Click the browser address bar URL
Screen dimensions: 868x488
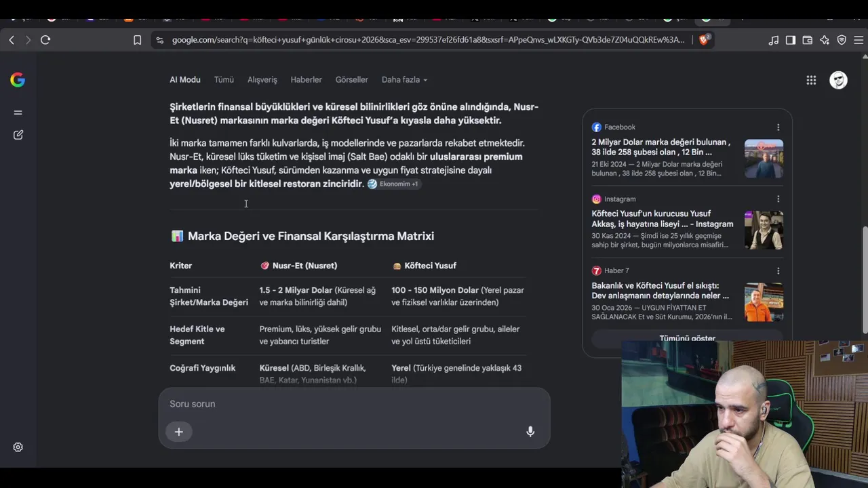point(429,40)
